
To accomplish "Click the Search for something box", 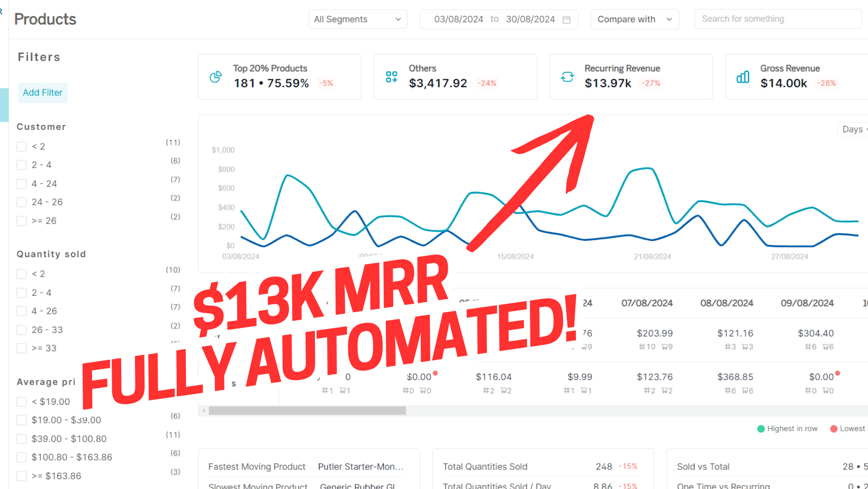I will tap(777, 19).
